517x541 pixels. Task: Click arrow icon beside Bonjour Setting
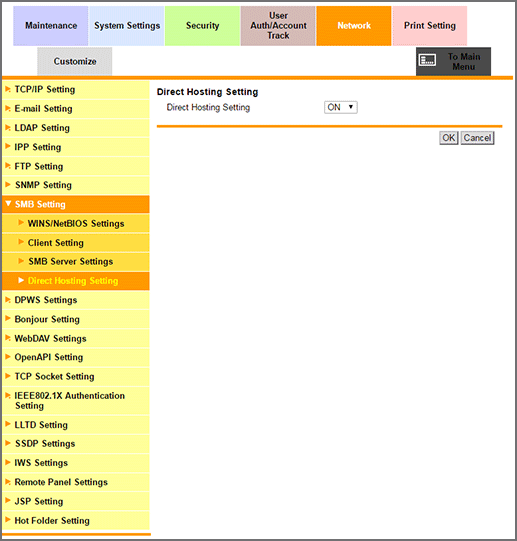click(8, 318)
